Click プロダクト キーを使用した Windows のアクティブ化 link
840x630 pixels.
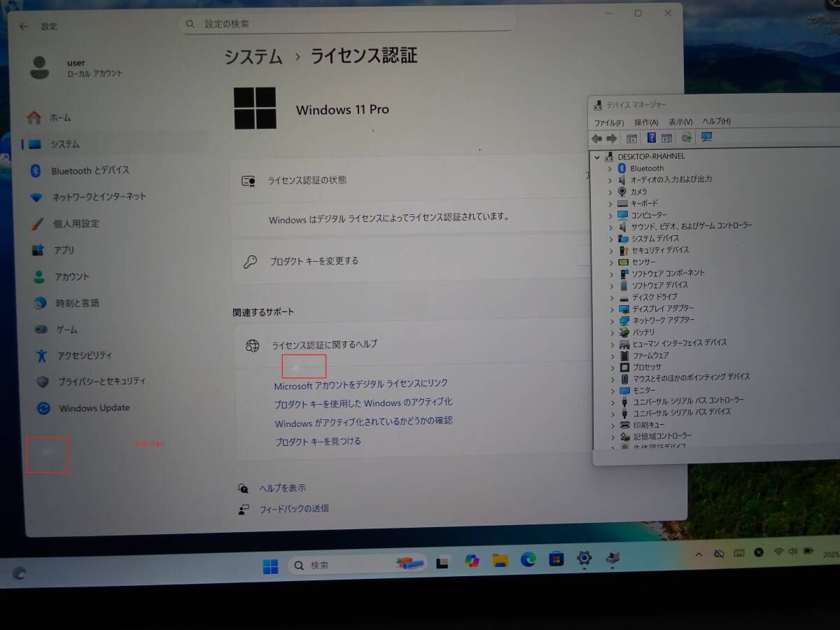tap(363, 402)
